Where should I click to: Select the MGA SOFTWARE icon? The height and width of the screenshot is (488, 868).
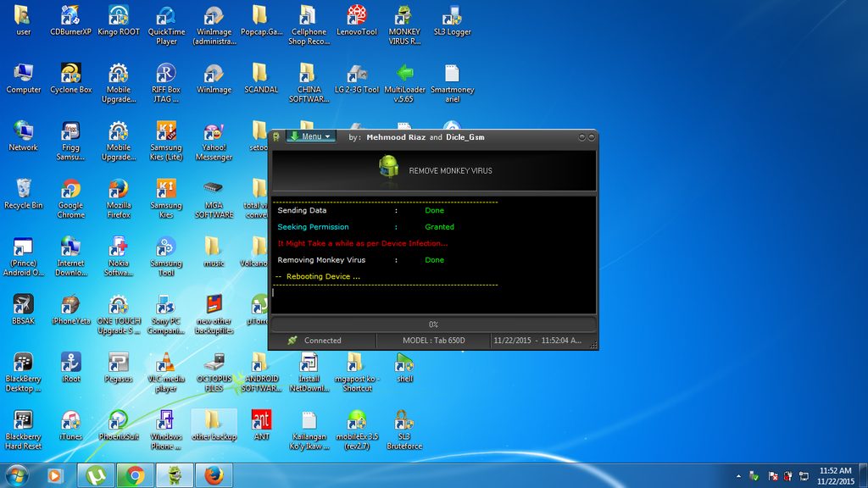214,198
